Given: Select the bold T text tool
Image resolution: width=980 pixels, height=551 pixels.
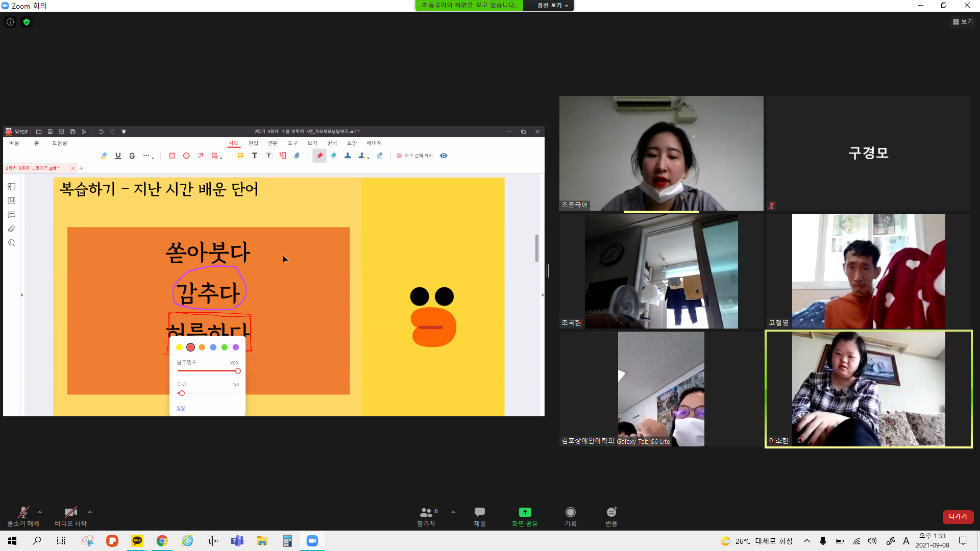Looking at the screenshot, I should (x=255, y=156).
